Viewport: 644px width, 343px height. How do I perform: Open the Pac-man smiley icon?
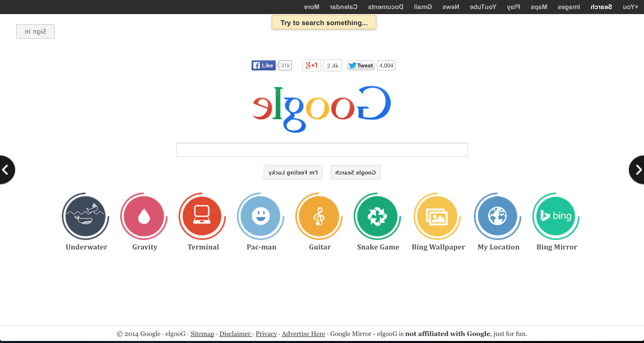point(261,216)
